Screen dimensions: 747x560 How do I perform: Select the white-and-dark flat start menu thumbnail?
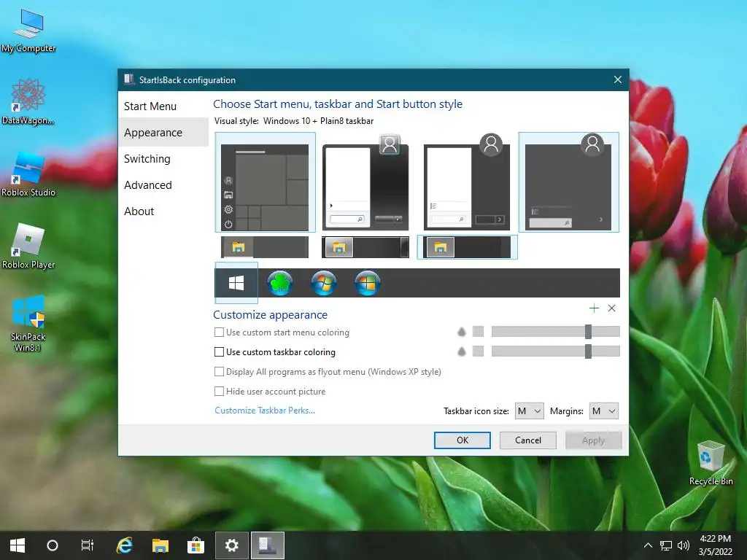coord(467,182)
